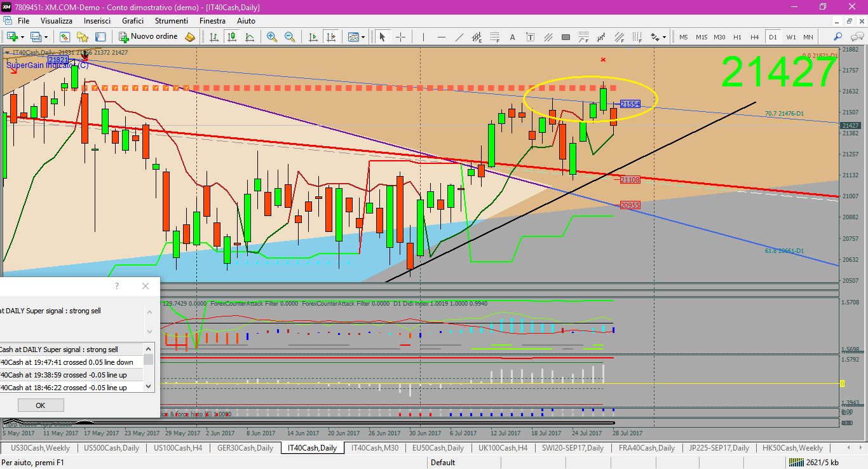Zoom in on the chart
This screenshot has width=868, height=469.
272,37
